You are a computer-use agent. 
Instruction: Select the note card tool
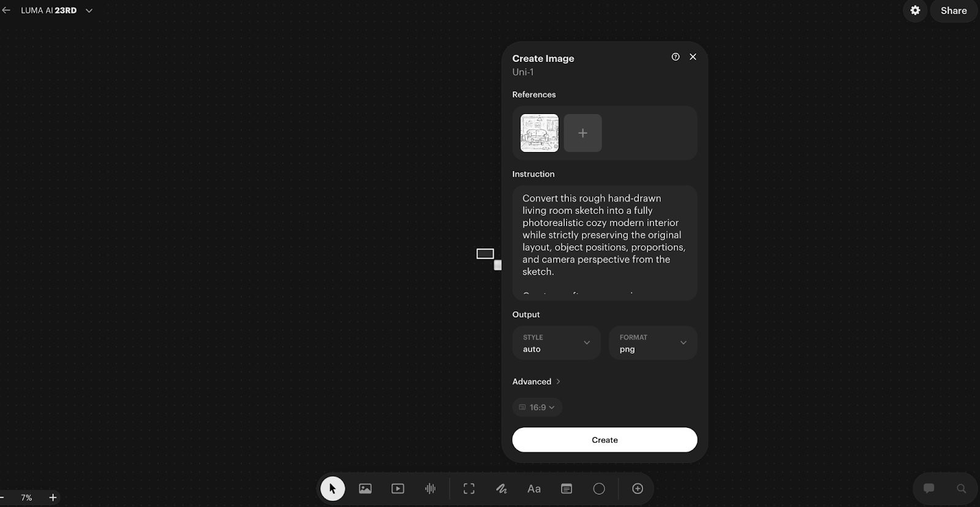[x=567, y=489]
